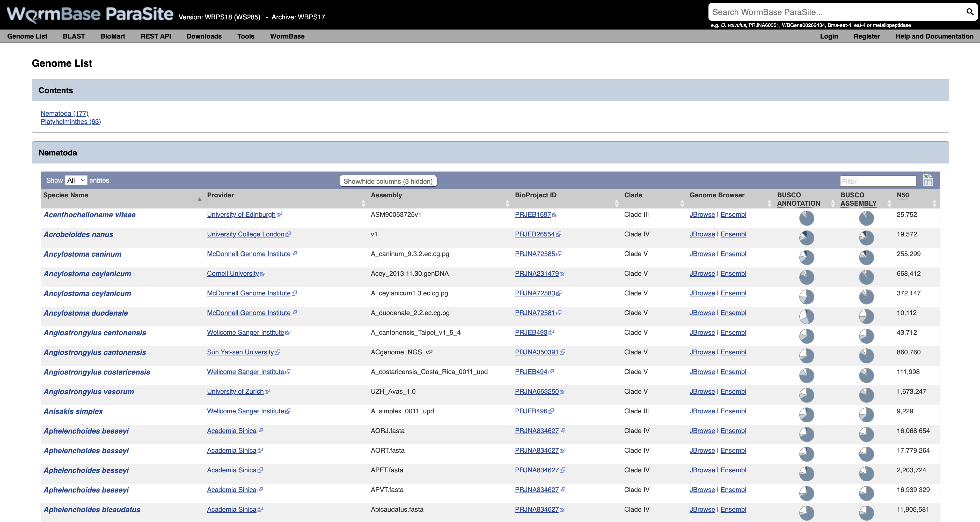This screenshot has width=980, height=522.
Task: Jump to Nematoda (177) section
Action: tap(64, 113)
